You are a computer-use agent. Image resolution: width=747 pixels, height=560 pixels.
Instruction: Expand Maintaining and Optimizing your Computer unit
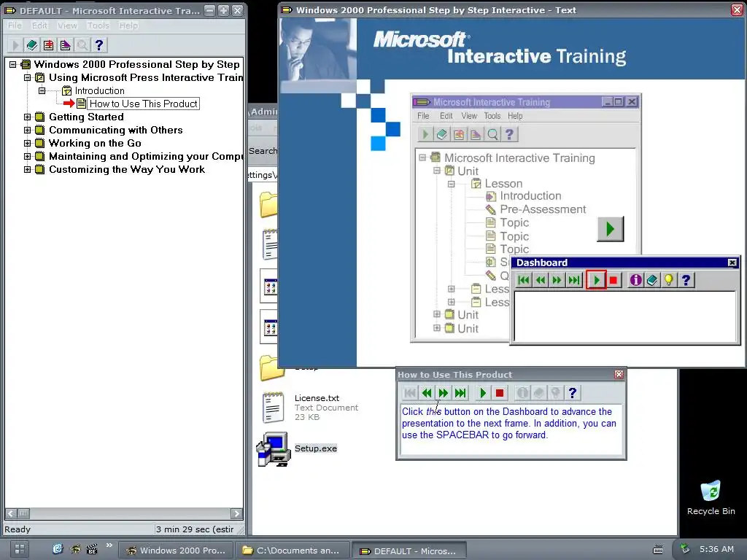point(28,156)
